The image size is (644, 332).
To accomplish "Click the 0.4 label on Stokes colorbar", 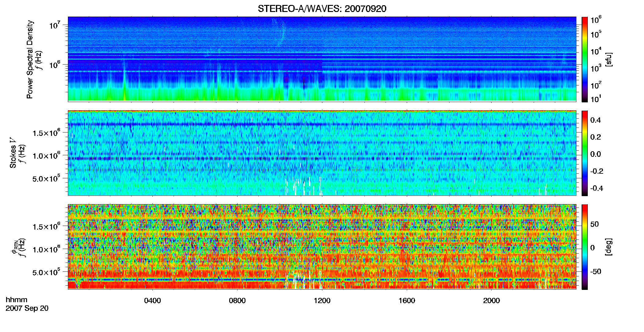I will [x=595, y=120].
